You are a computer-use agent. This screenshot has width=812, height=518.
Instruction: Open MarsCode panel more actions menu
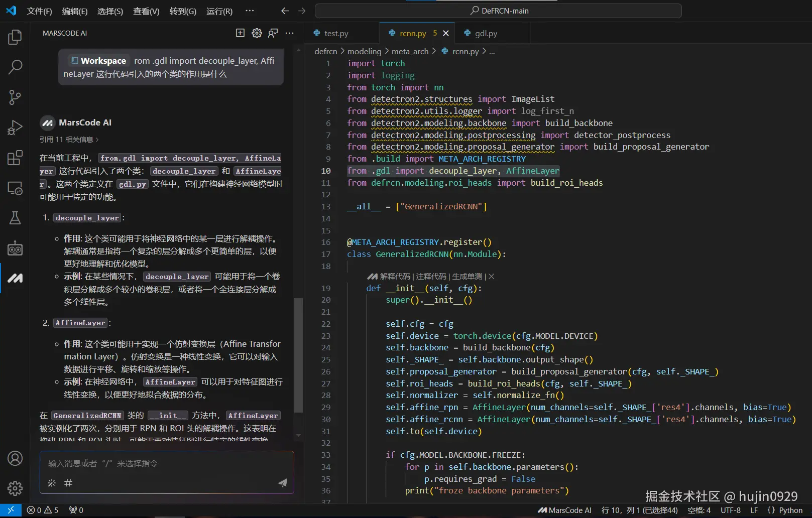click(x=289, y=33)
